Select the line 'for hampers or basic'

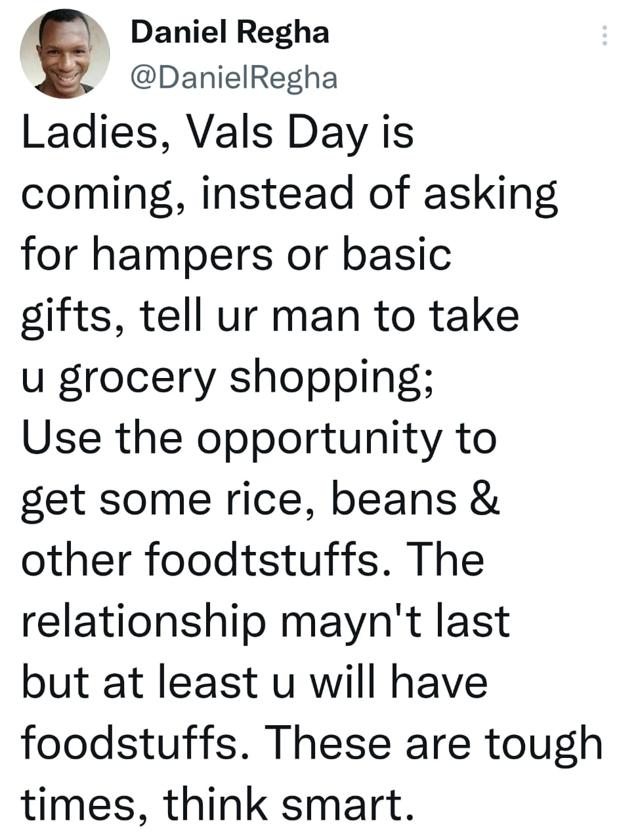pyautogui.click(x=236, y=255)
